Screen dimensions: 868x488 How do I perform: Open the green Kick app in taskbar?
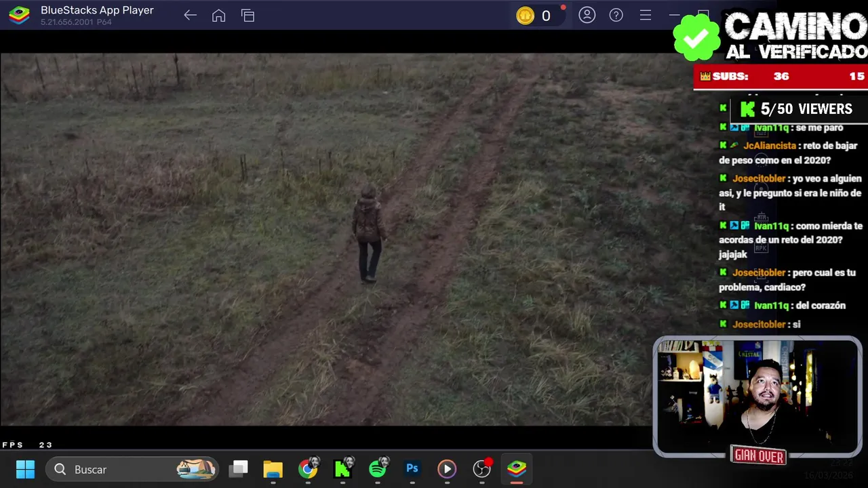(342, 469)
